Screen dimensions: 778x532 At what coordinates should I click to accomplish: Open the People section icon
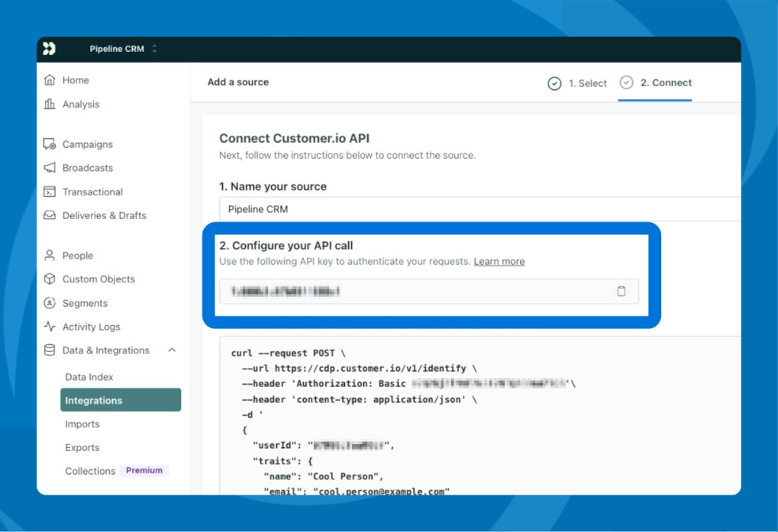click(x=50, y=256)
